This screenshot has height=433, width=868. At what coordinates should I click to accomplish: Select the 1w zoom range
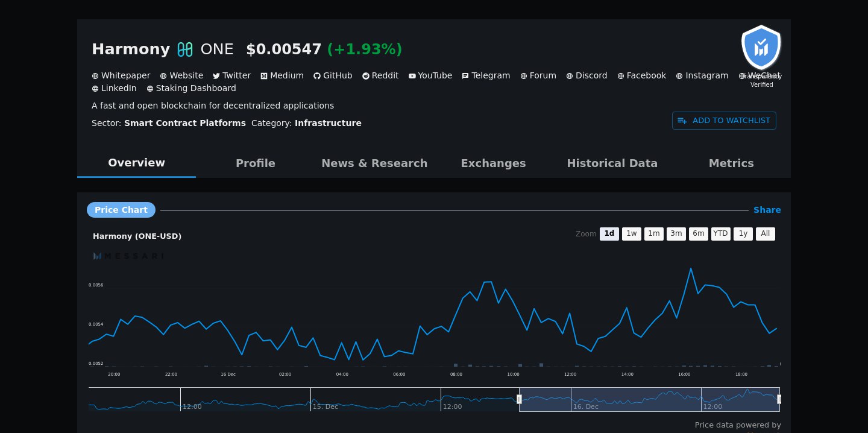[x=632, y=234]
